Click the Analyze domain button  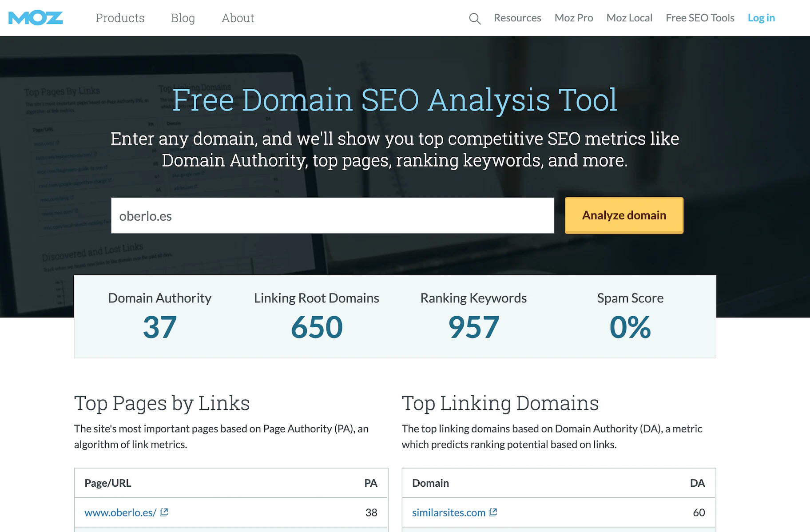624,215
